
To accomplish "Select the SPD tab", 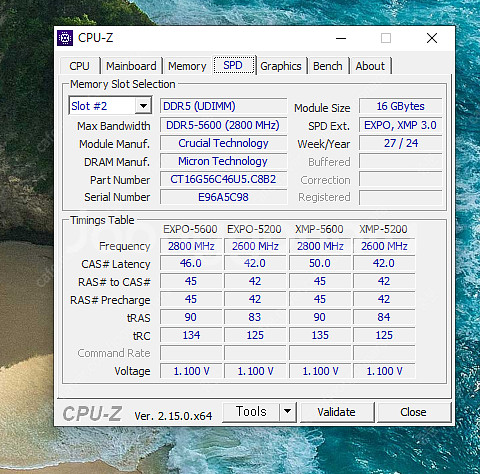I will (x=233, y=65).
